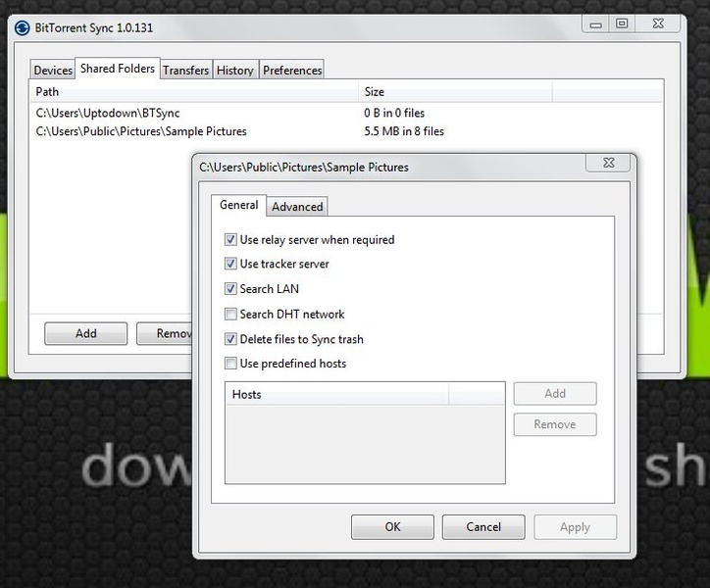Open the Devices tab

point(53,71)
